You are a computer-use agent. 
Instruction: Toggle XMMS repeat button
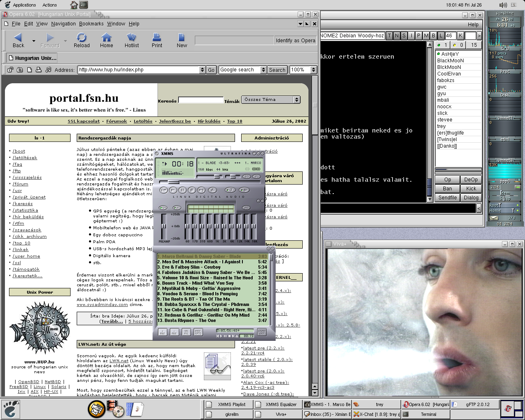(244, 190)
